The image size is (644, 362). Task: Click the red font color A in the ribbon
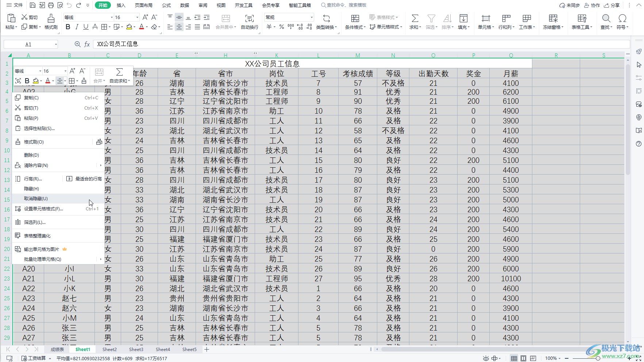142,27
